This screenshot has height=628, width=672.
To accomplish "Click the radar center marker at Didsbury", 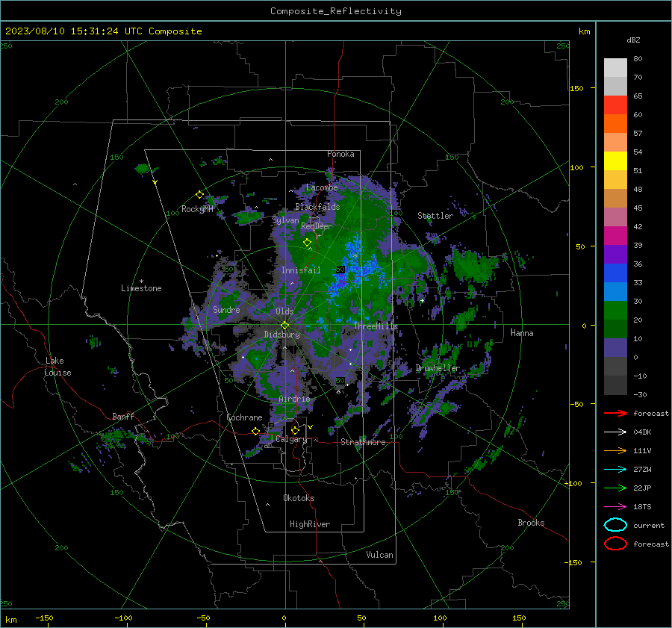I will [x=284, y=326].
